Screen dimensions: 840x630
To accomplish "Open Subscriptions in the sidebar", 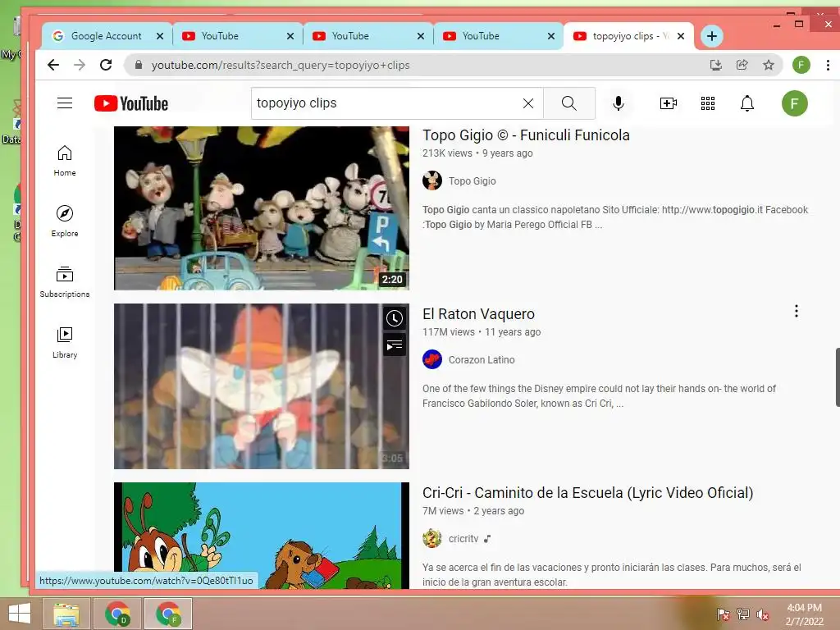I will point(65,282).
